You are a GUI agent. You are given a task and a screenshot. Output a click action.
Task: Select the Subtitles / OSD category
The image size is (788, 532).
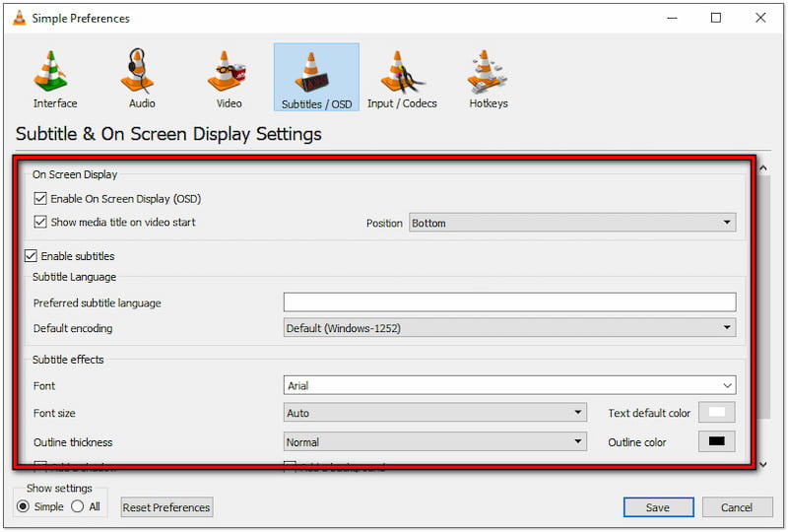(316, 78)
